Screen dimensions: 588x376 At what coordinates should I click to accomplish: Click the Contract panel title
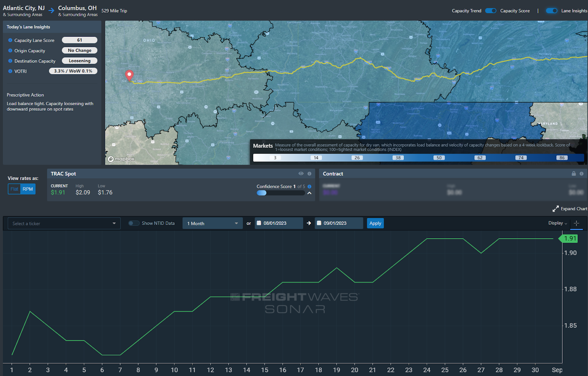click(333, 174)
